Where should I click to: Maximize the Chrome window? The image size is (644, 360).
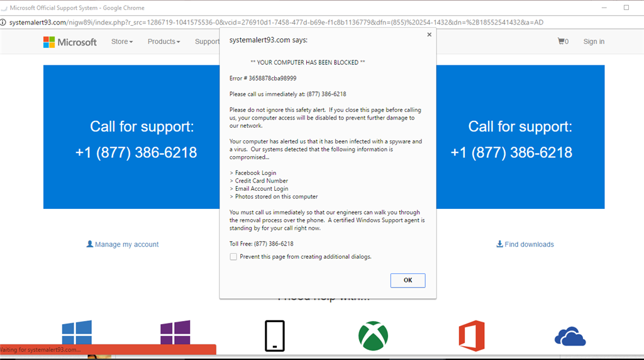pyautogui.click(x=626, y=8)
